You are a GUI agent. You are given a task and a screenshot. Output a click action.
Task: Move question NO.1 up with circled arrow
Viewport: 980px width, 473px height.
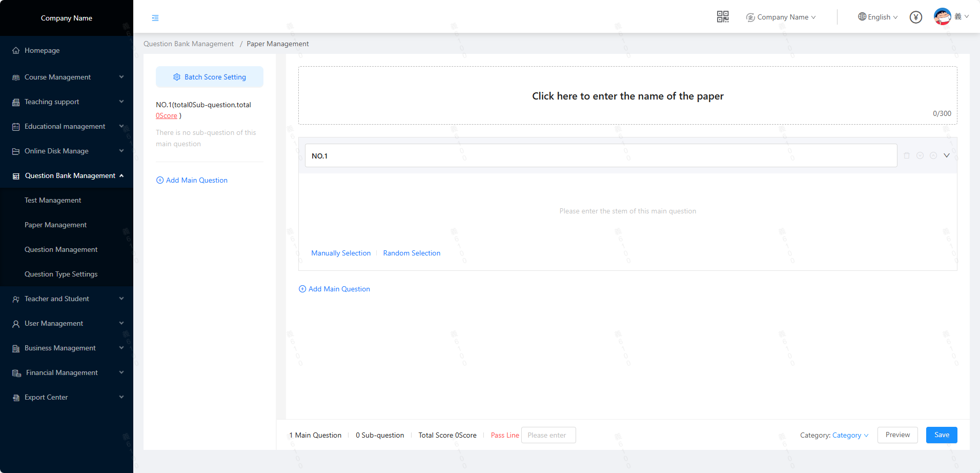933,155
